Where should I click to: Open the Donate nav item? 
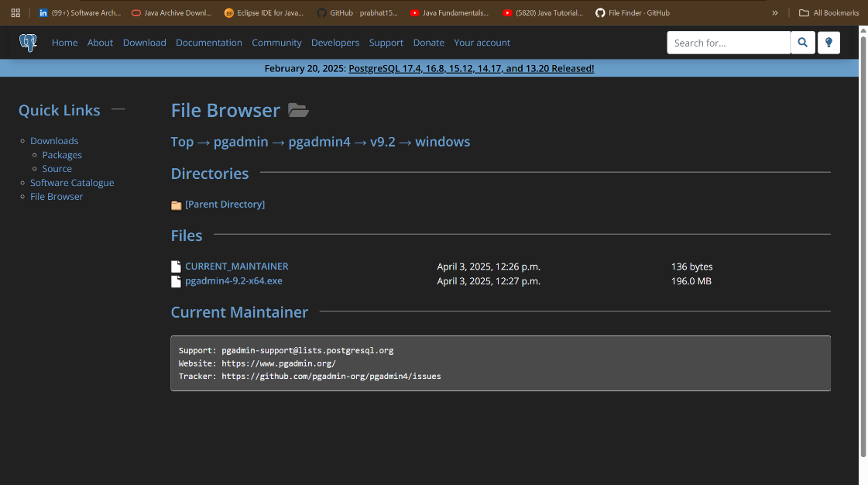pos(428,43)
